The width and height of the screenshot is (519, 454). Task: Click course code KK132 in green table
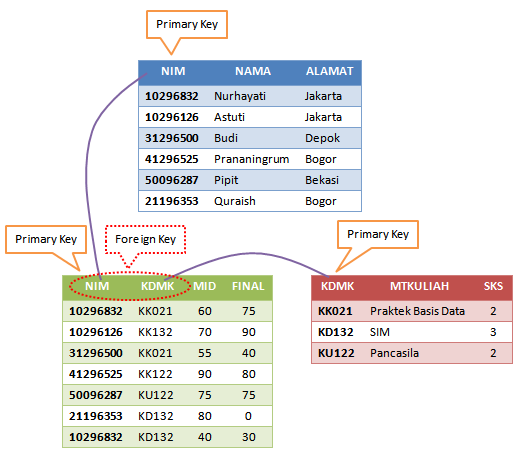point(155,332)
